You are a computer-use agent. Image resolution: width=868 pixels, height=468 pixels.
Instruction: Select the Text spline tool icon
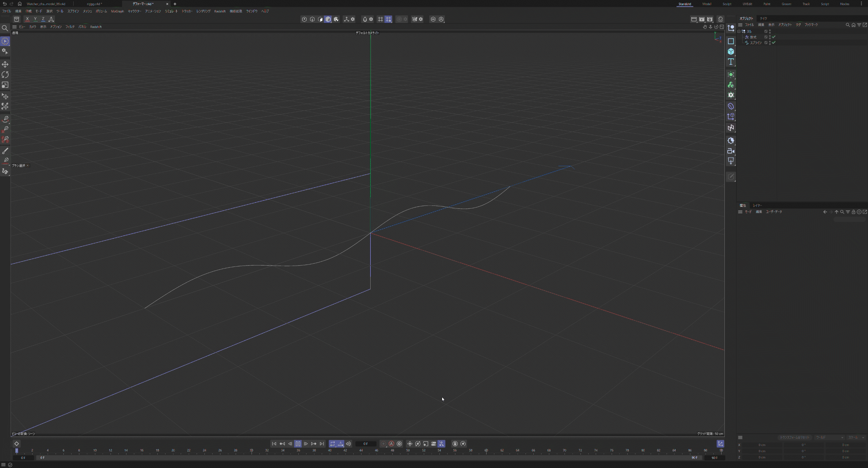point(731,62)
